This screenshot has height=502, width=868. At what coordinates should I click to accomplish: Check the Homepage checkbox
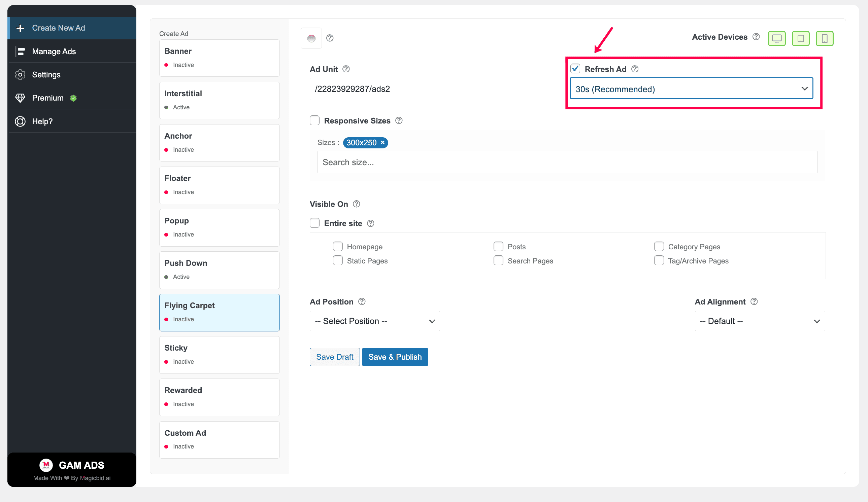338,247
